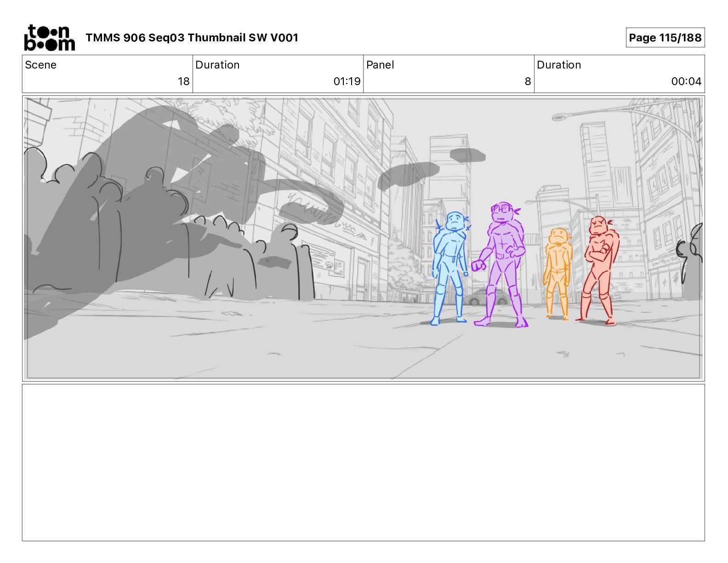Click the 'Page 115/188' box

point(665,38)
